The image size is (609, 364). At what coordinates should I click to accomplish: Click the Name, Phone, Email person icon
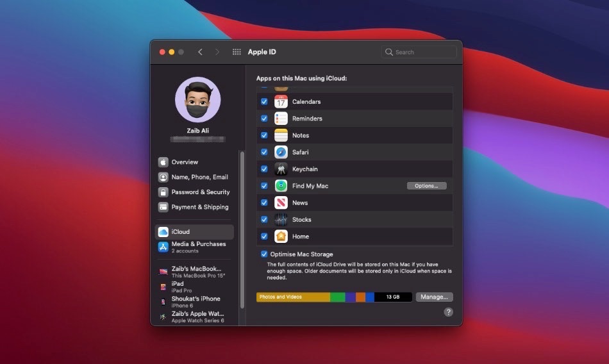point(163,177)
